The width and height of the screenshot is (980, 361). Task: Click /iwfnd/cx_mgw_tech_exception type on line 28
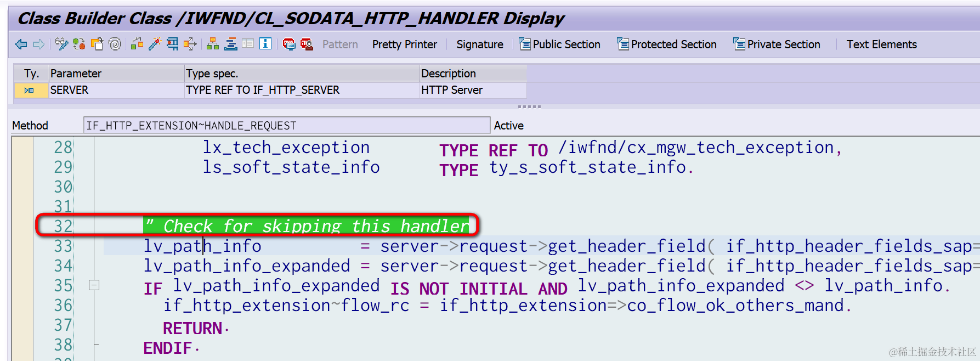[696, 147]
